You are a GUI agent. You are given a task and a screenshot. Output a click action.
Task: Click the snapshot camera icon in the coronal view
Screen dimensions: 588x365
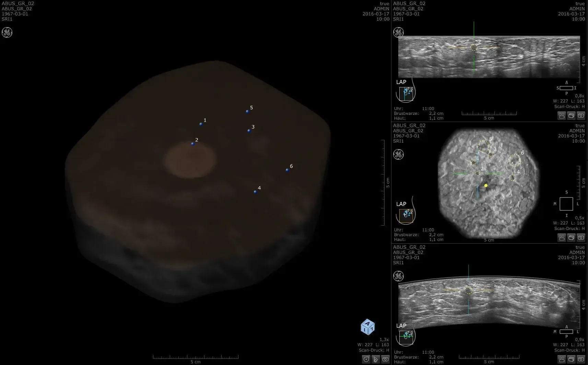coord(581,238)
